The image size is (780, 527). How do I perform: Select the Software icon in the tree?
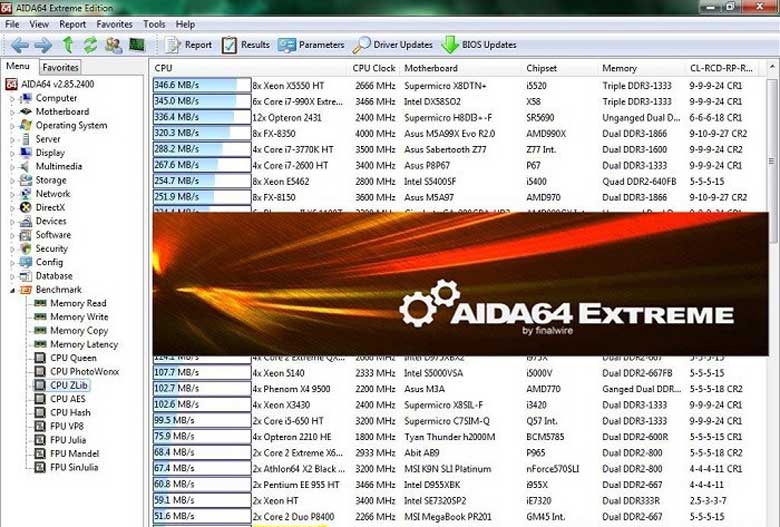point(25,235)
